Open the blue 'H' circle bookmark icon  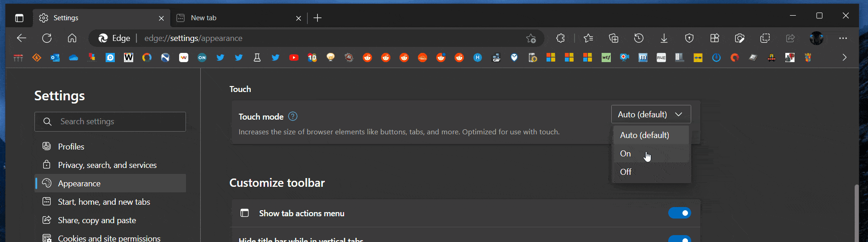[478, 58]
